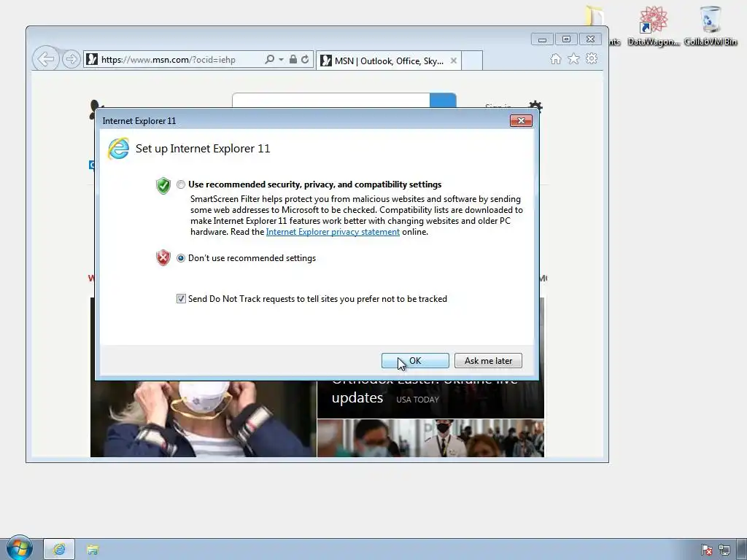Minimize the Internet Explorer window
The height and width of the screenshot is (560, 747).
542,39
